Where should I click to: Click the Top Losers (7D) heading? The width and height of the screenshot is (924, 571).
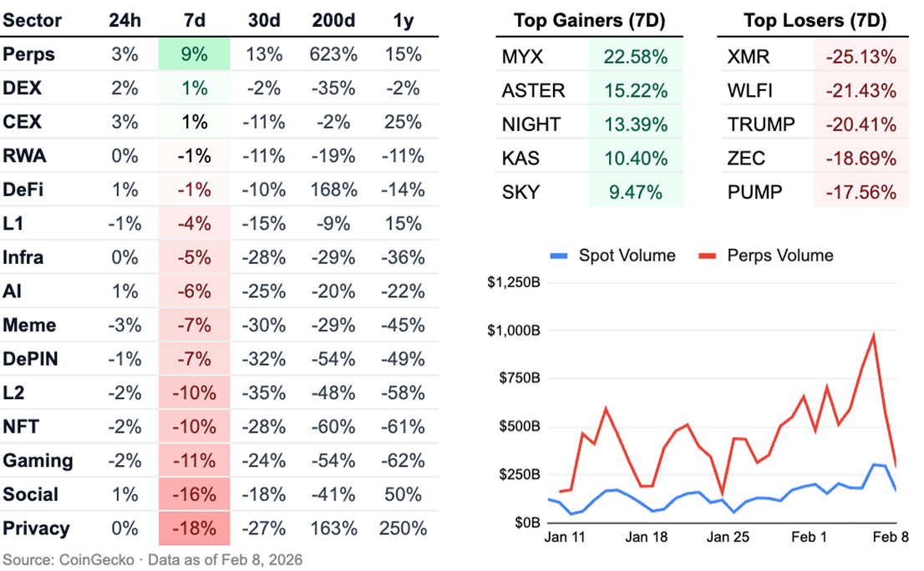[x=815, y=20]
